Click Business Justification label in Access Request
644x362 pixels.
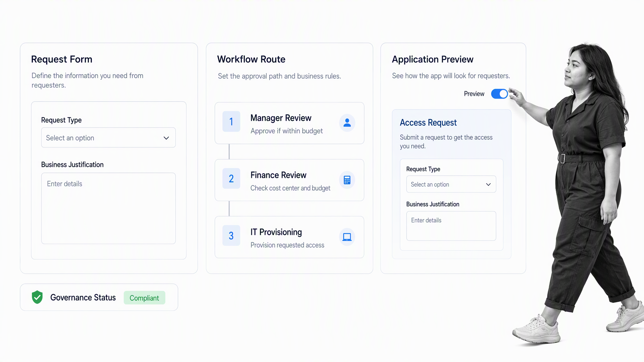click(433, 204)
